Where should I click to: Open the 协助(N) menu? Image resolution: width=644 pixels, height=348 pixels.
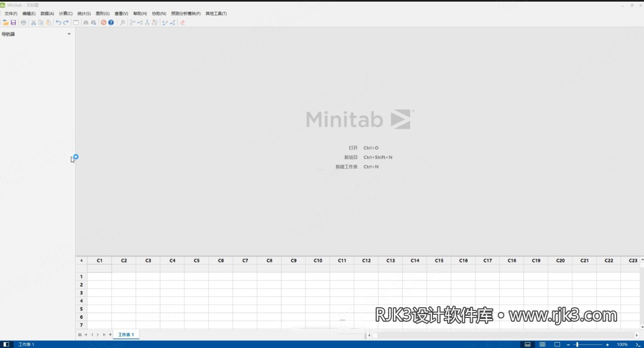[x=159, y=13]
